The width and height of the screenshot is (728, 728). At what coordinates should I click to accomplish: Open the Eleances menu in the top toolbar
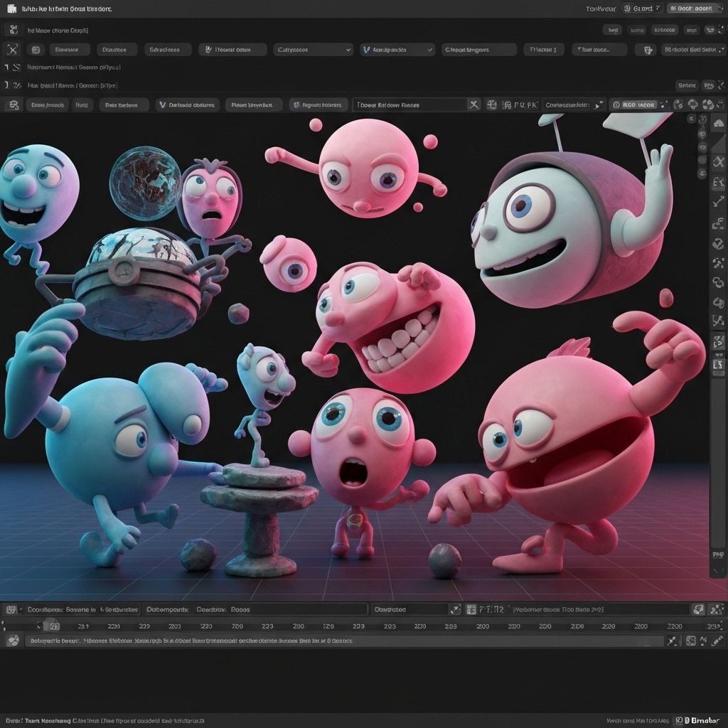tap(68, 50)
